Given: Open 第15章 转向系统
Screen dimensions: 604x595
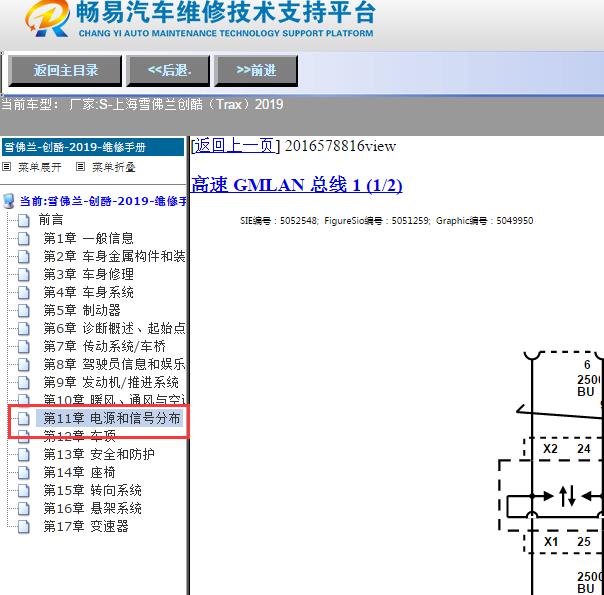Looking at the screenshot, I should click(92, 490).
